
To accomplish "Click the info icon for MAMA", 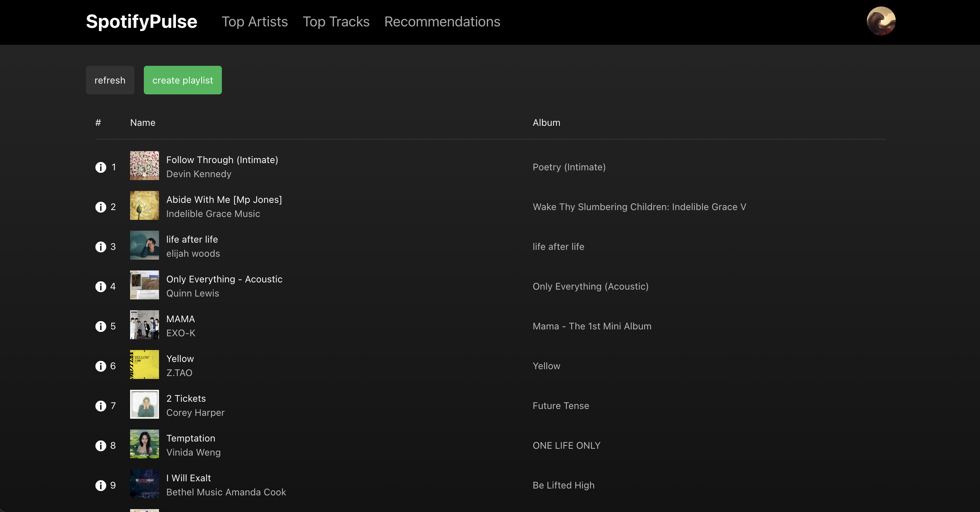I will 100,326.
